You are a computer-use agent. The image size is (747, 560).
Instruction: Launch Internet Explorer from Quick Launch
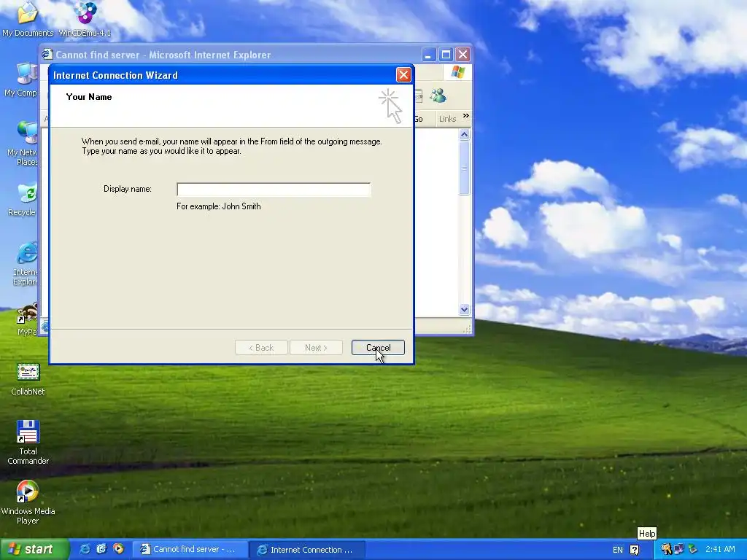pyautogui.click(x=85, y=549)
